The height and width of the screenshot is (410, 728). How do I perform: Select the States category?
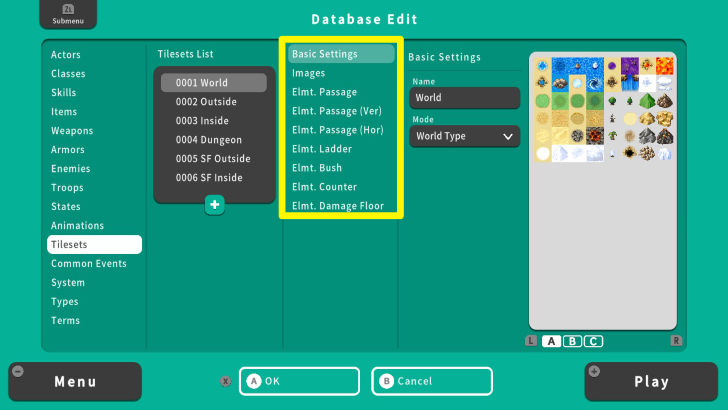click(66, 207)
